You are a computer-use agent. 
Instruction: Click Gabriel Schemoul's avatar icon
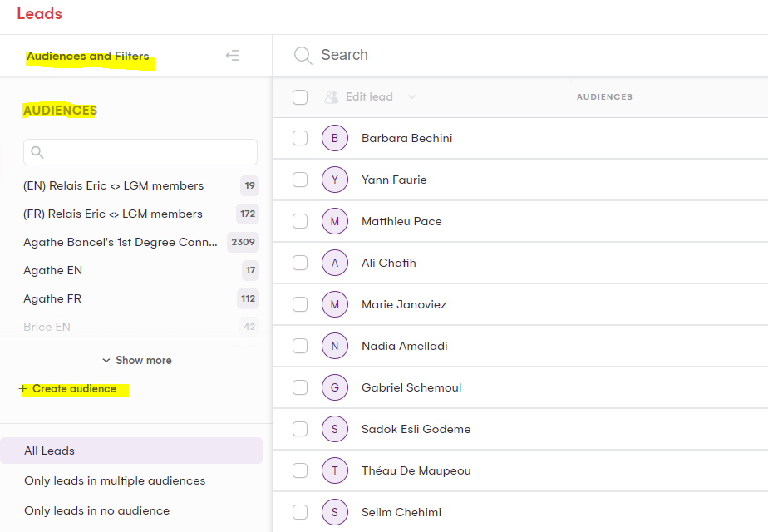[334, 387]
